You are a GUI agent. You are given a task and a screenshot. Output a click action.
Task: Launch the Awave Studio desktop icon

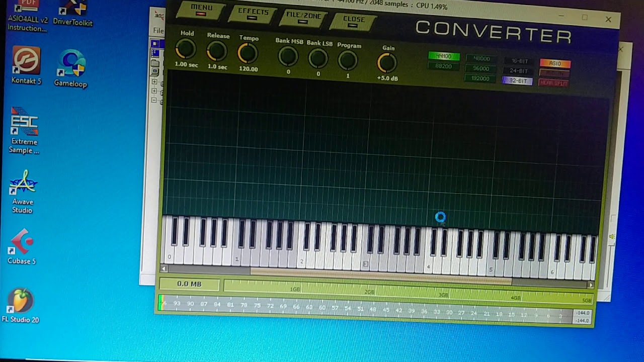pyautogui.click(x=23, y=192)
